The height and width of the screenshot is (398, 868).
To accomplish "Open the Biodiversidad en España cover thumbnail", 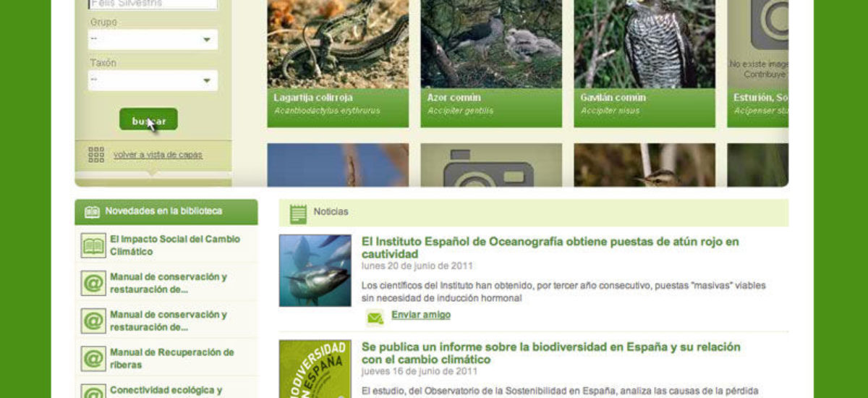I will coord(315,369).
